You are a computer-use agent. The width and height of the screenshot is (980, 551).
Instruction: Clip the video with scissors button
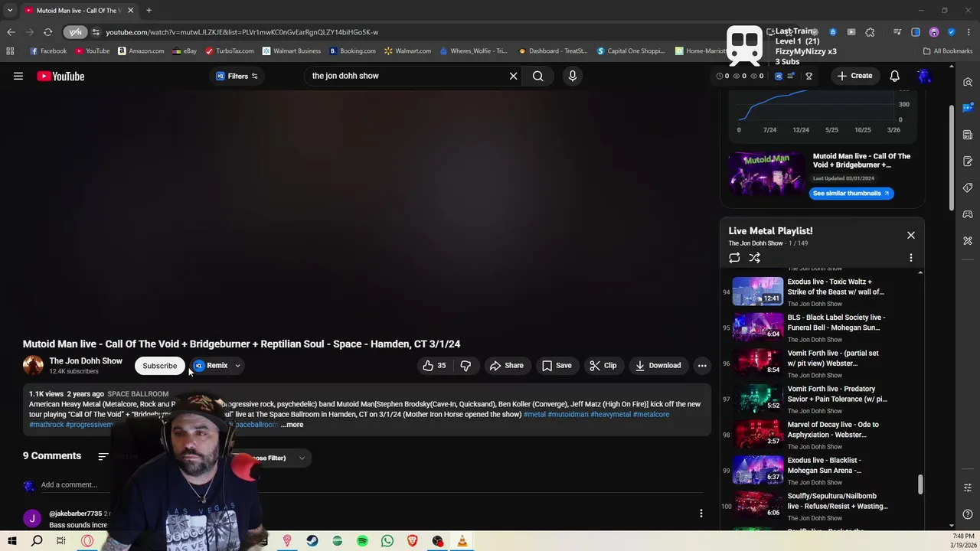click(x=603, y=365)
